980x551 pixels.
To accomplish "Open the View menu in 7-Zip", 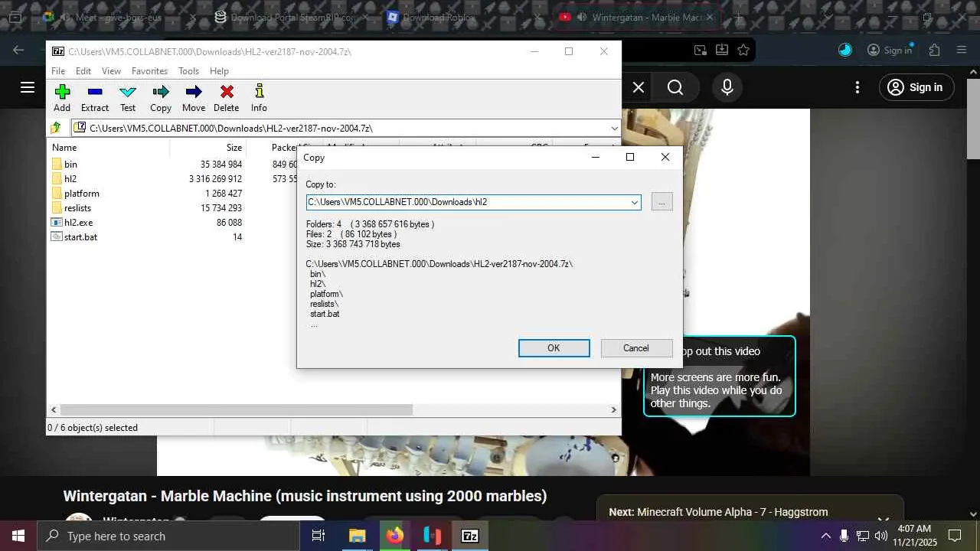I will click(x=112, y=71).
